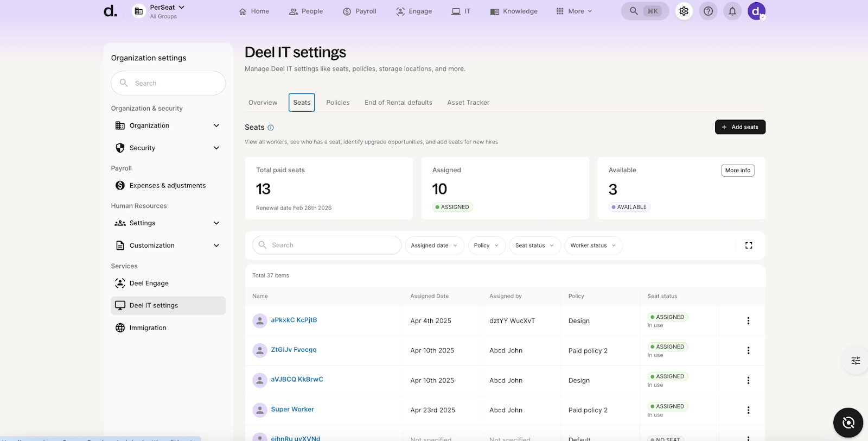This screenshot has height=441, width=868.
Task: Open settings gear icon in header
Action: click(x=684, y=11)
